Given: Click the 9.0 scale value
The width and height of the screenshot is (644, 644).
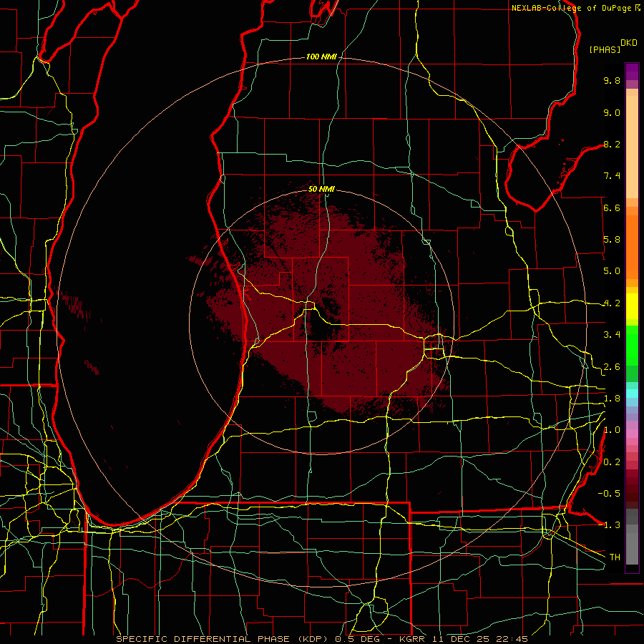Looking at the screenshot, I should [x=612, y=112].
